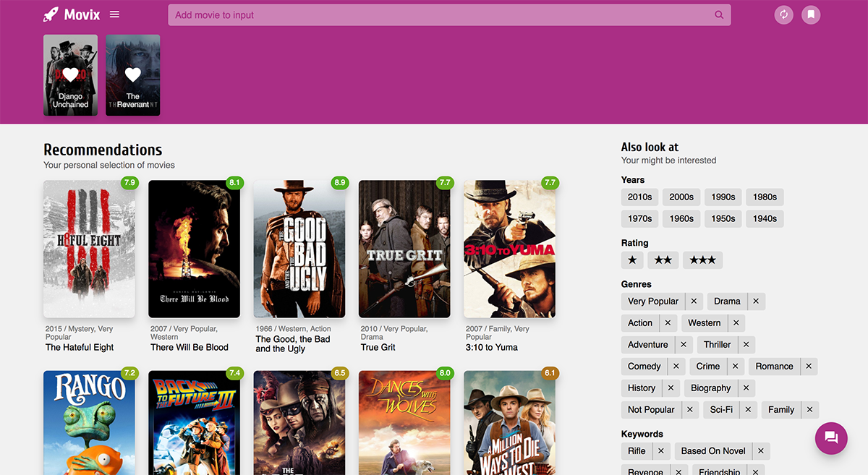The image size is (868, 475).
Task: Select the 2000s year filter
Action: point(681,197)
